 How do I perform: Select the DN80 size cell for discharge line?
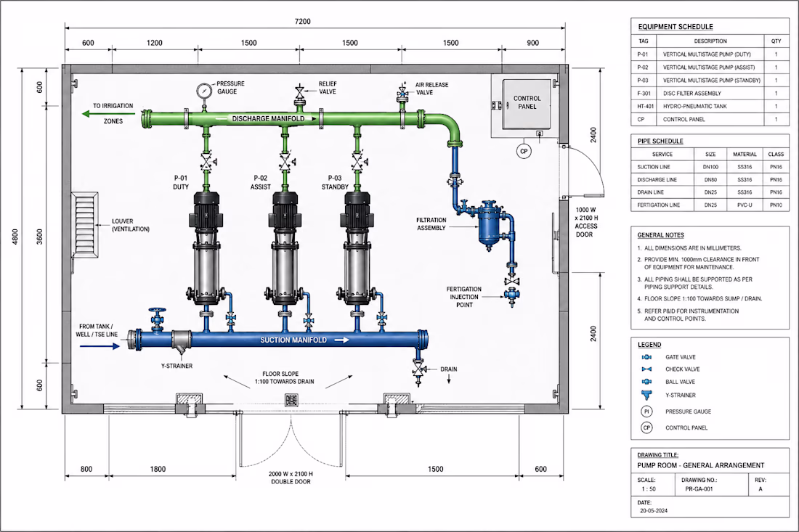tap(710, 179)
